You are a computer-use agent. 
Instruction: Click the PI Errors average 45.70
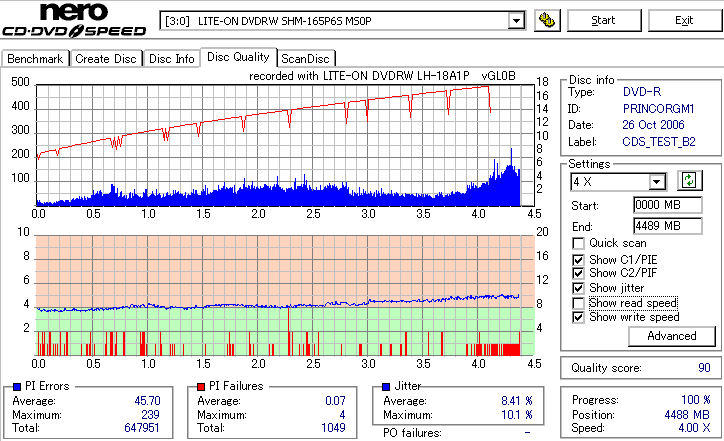(147, 401)
